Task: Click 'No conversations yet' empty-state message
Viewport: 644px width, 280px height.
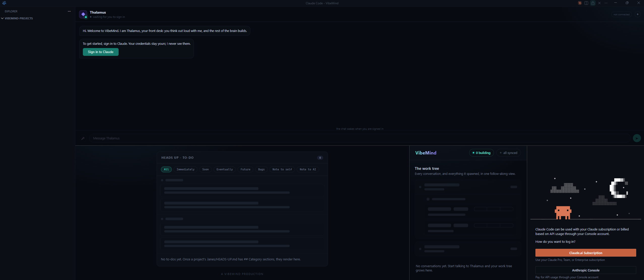Action: tap(464, 268)
